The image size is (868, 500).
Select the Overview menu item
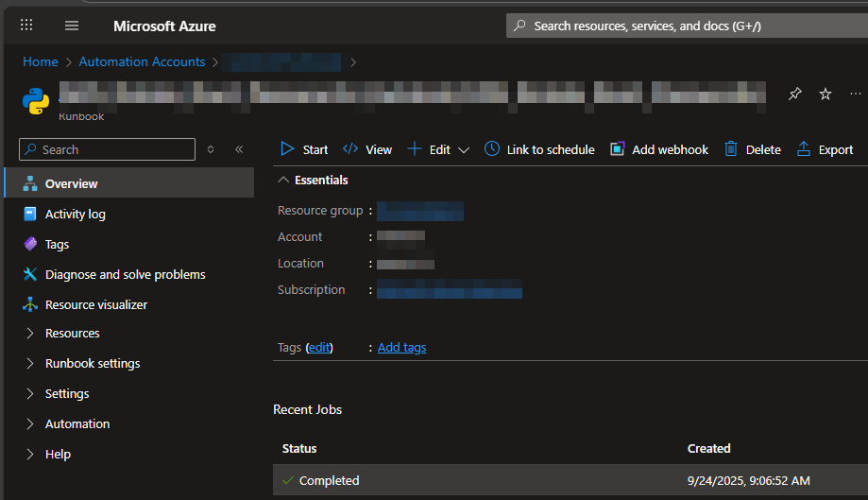pos(129,183)
